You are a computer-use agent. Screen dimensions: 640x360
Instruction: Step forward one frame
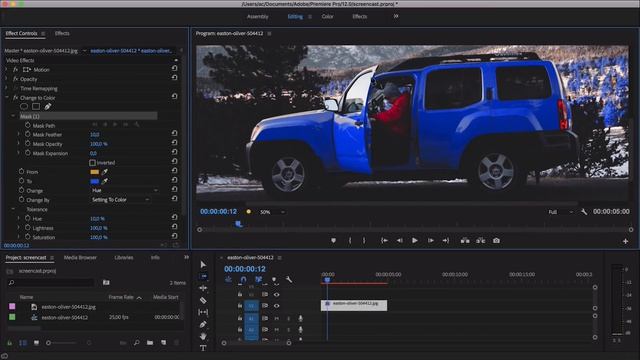430,241
